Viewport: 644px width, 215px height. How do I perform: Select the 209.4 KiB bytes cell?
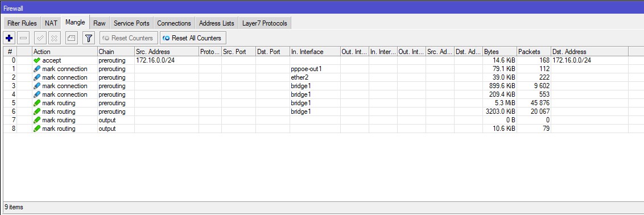[499, 94]
